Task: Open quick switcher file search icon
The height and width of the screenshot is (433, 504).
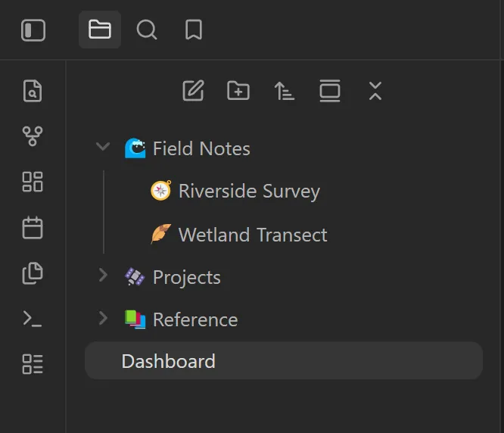Action: pos(33,91)
